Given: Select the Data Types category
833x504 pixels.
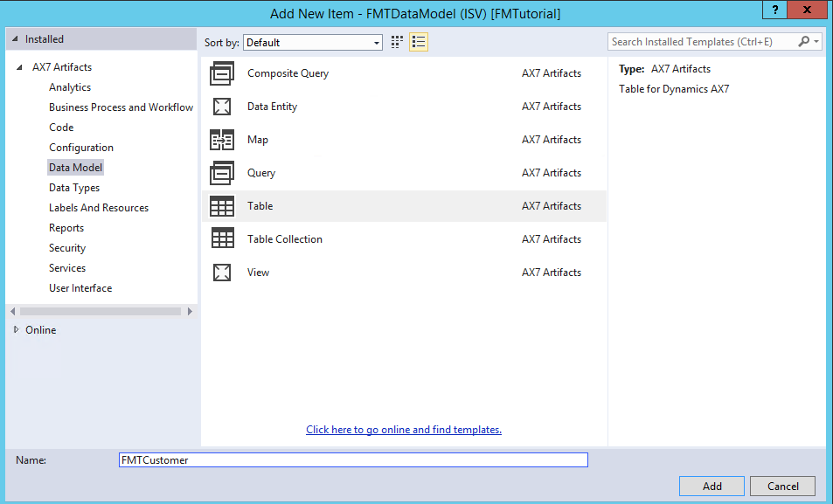Looking at the screenshot, I should pos(74,187).
